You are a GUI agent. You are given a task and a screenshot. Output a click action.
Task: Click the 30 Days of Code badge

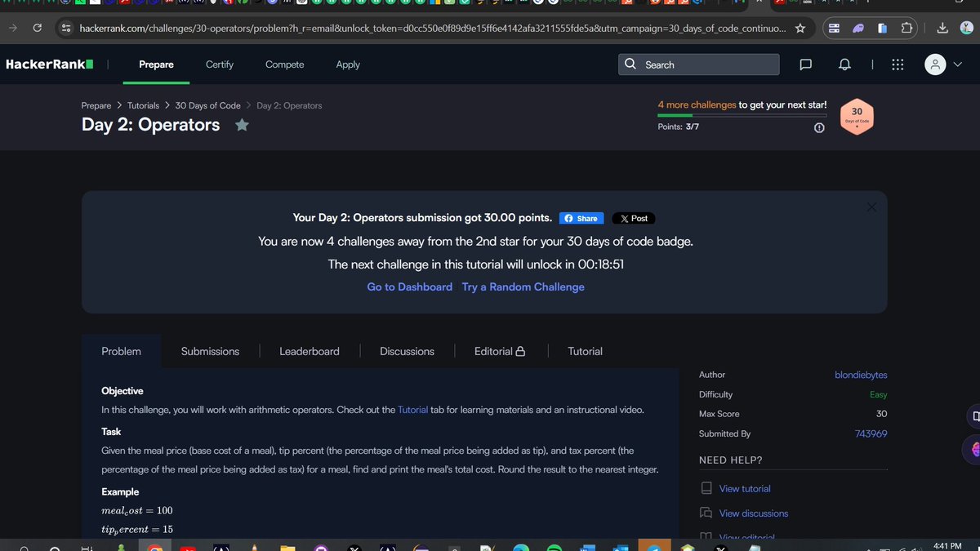857,117
